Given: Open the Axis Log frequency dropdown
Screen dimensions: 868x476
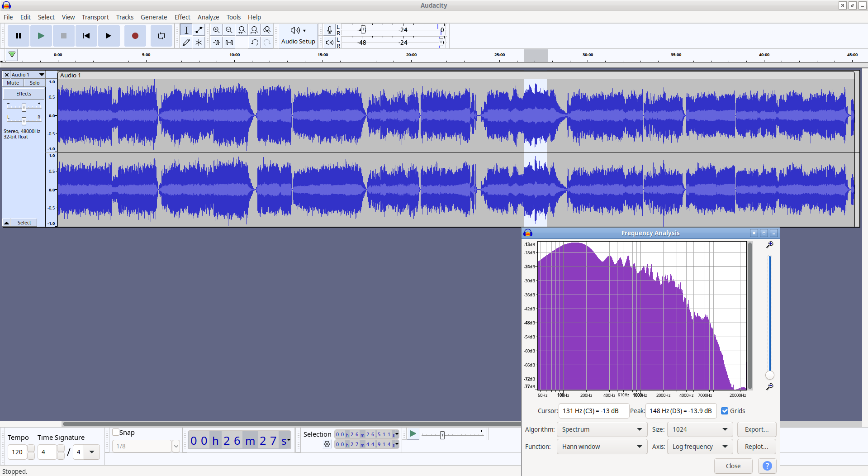Looking at the screenshot, I should pos(700,447).
